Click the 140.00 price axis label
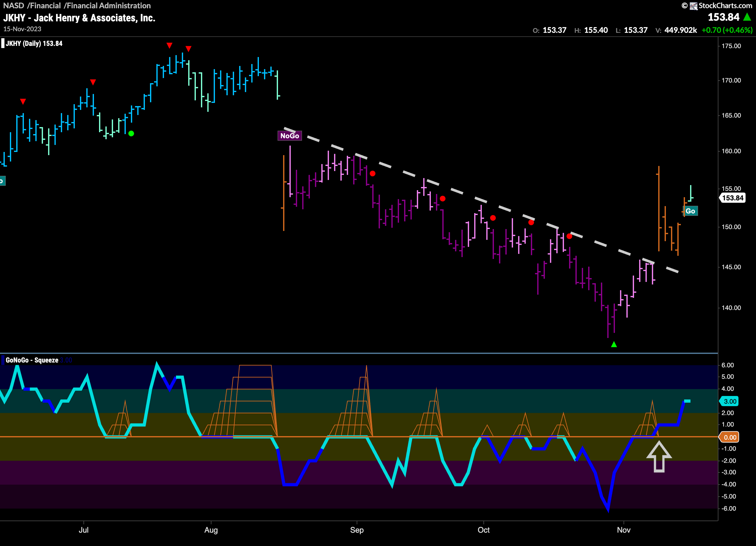Image resolution: width=756 pixels, height=546 pixels. [731, 308]
